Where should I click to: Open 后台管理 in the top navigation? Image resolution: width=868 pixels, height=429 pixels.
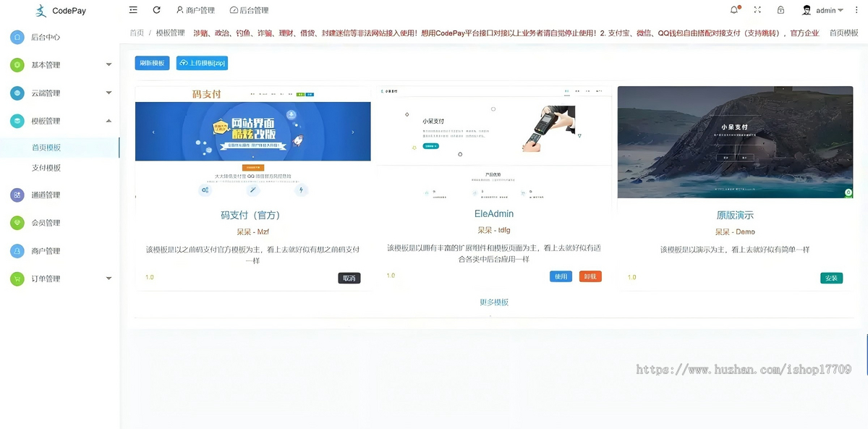249,10
